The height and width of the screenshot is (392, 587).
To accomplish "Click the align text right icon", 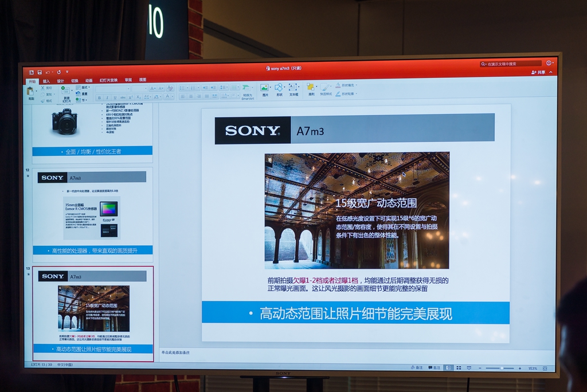I will click(199, 96).
